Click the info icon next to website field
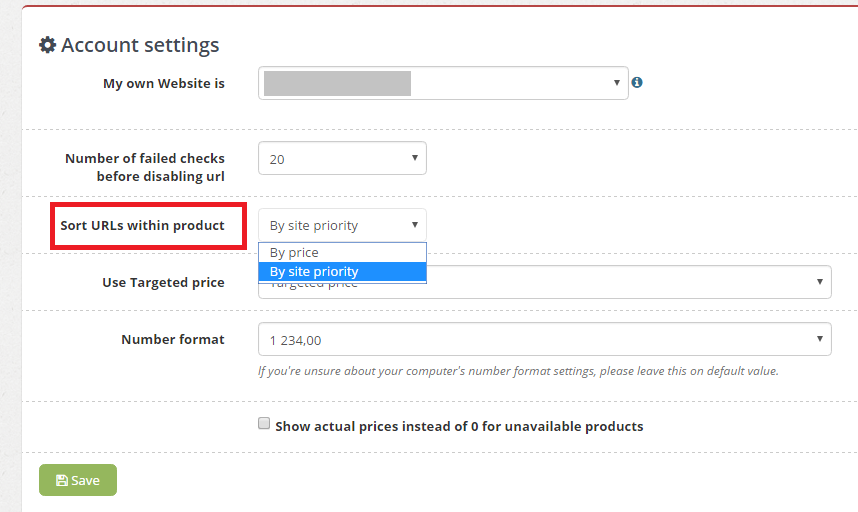Image resolution: width=858 pixels, height=512 pixels. (637, 83)
